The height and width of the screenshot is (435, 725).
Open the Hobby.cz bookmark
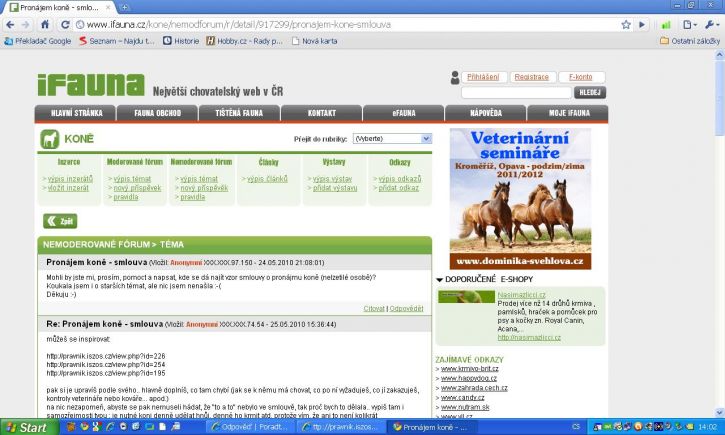pyautogui.click(x=244, y=41)
